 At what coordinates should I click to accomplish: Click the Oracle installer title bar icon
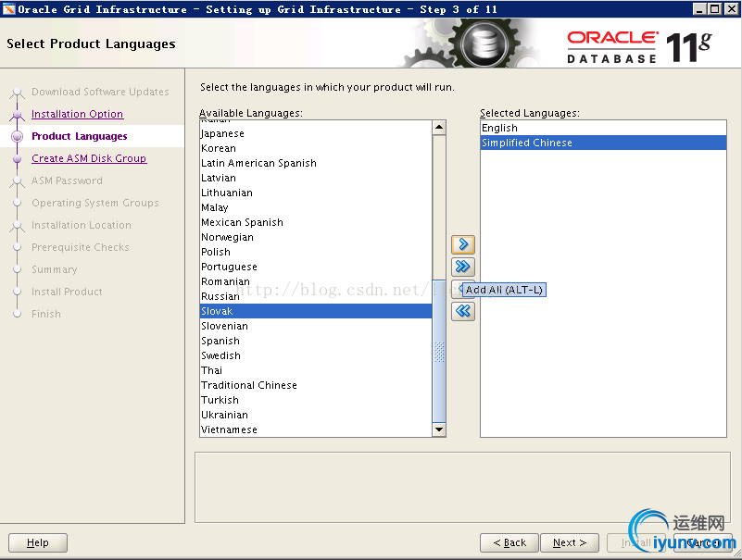click(9, 9)
